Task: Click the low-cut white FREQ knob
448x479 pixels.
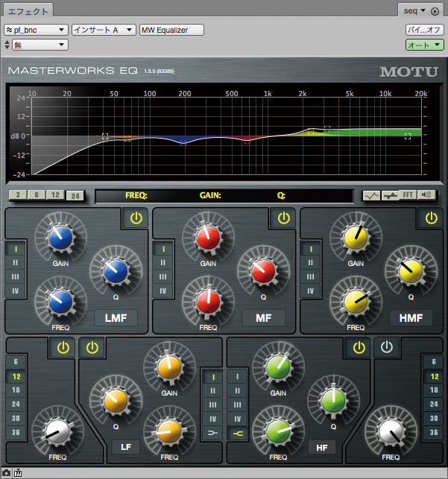Action: 57,431
